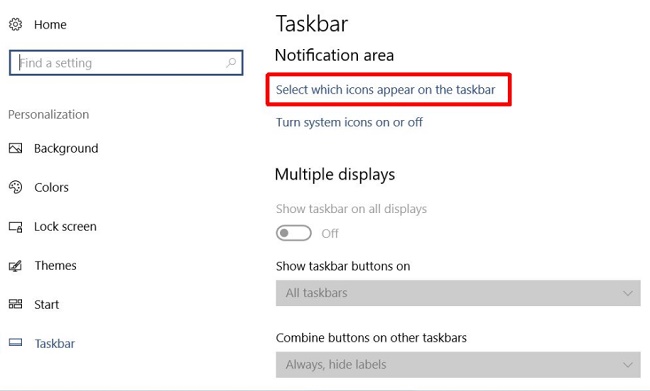The height and width of the screenshot is (391, 650).
Task: Click the Find a setting search box
Action: tap(126, 63)
